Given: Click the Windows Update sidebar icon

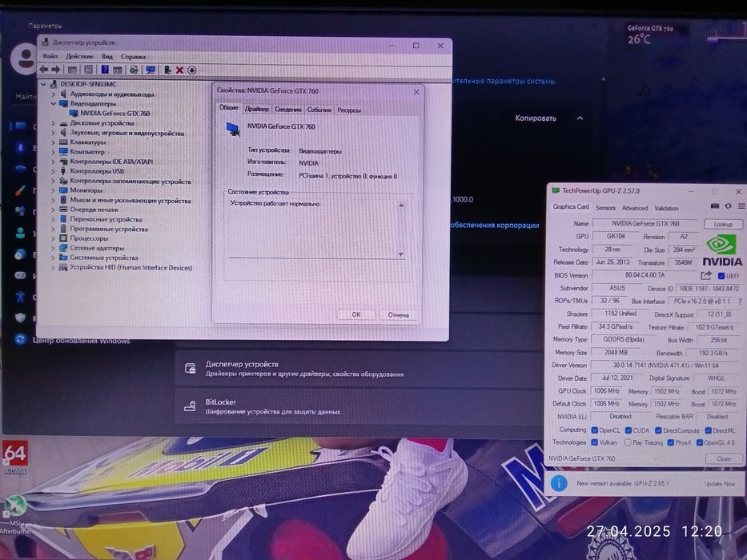Looking at the screenshot, I should pyautogui.click(x=20, y=339).
